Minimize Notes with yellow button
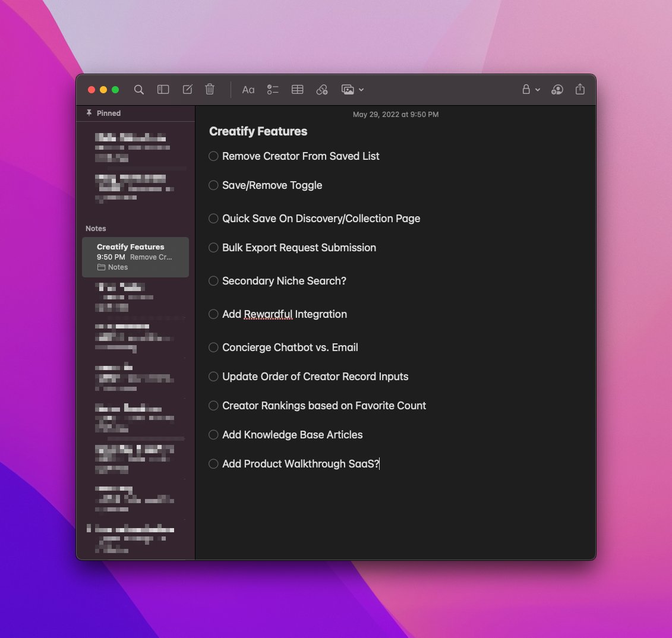The width and height of the screenshot is (672, 638). [x=103, y=90]
